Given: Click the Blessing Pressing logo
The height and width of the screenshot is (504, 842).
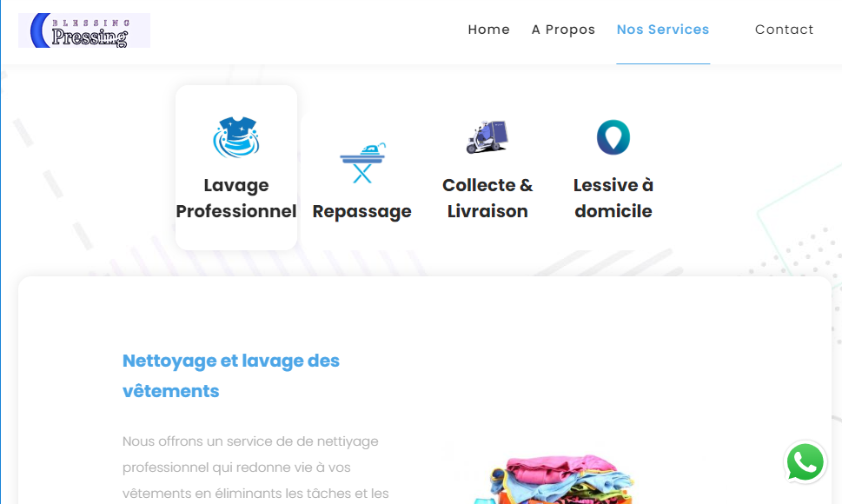Looking at the screenshot, I should [84, 30].
